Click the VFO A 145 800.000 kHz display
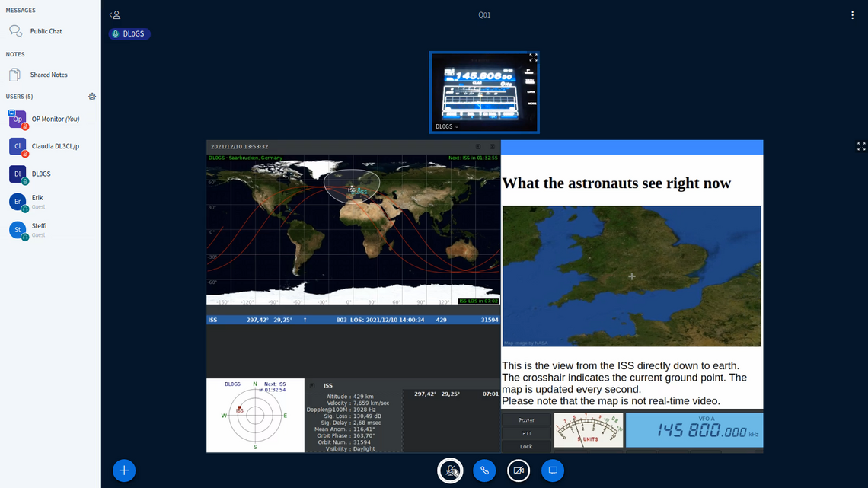Viewport: 868px width, 488px height. [x=694, y=430]
